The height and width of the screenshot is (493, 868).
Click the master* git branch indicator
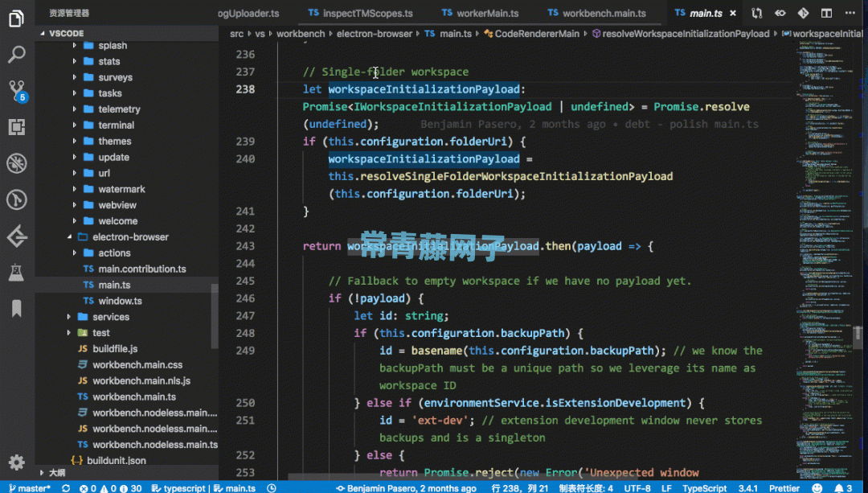tap(30, 488)
